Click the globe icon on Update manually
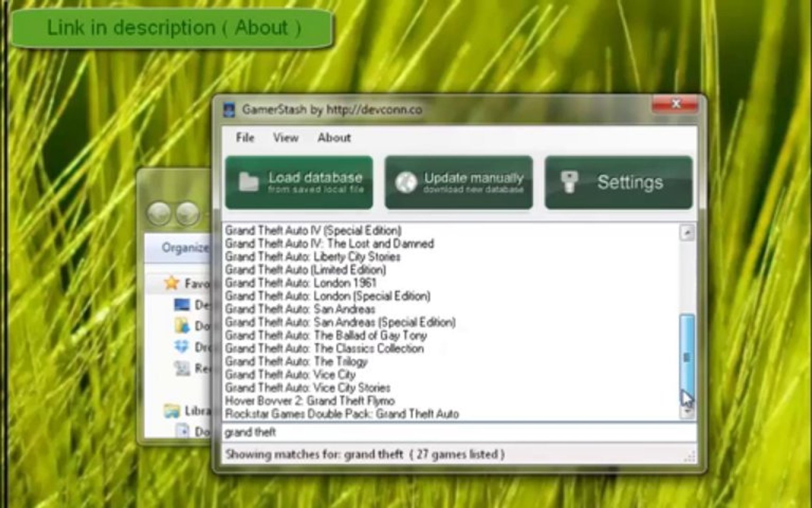The width and height of the screenshot is (812, 508). click(x=406, y=183)
